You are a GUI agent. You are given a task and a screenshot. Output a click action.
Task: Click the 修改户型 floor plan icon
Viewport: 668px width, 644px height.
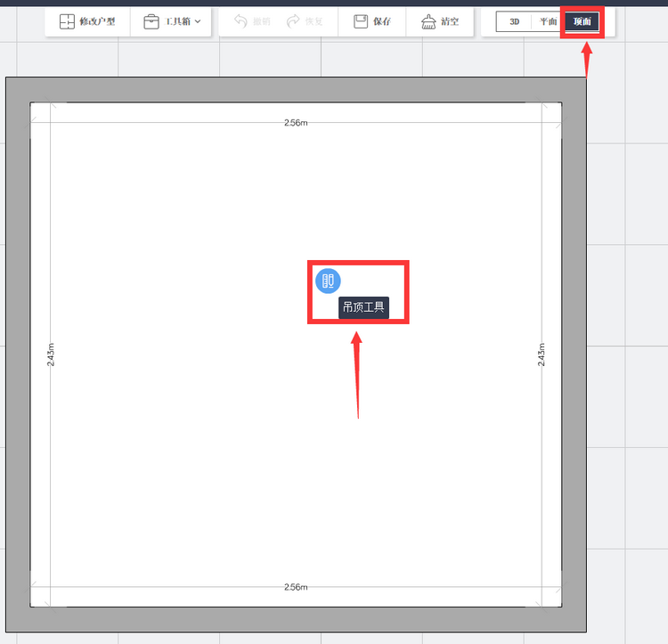[x=67, y=21]
